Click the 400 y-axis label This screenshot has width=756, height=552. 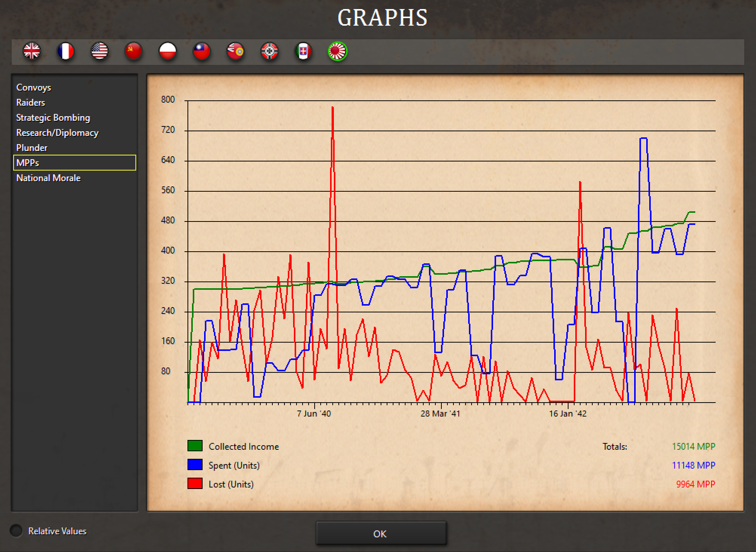[x=168, y=251]
